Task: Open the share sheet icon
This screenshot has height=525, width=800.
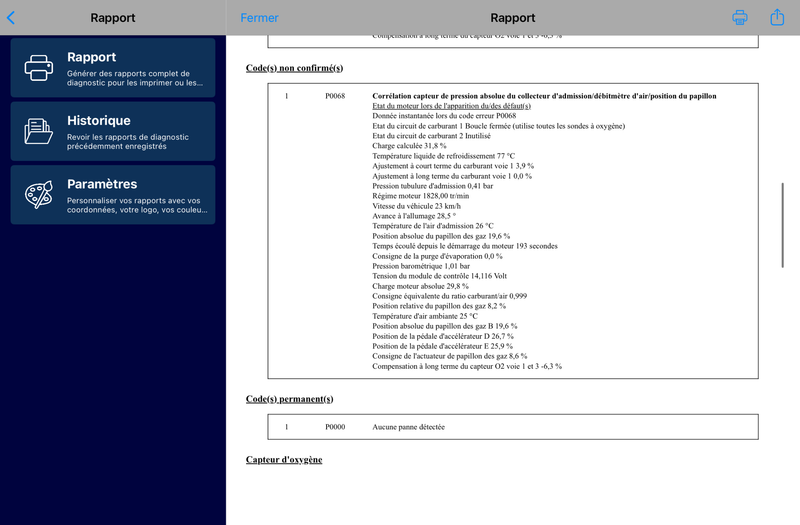Action: [x=777, y=18]
